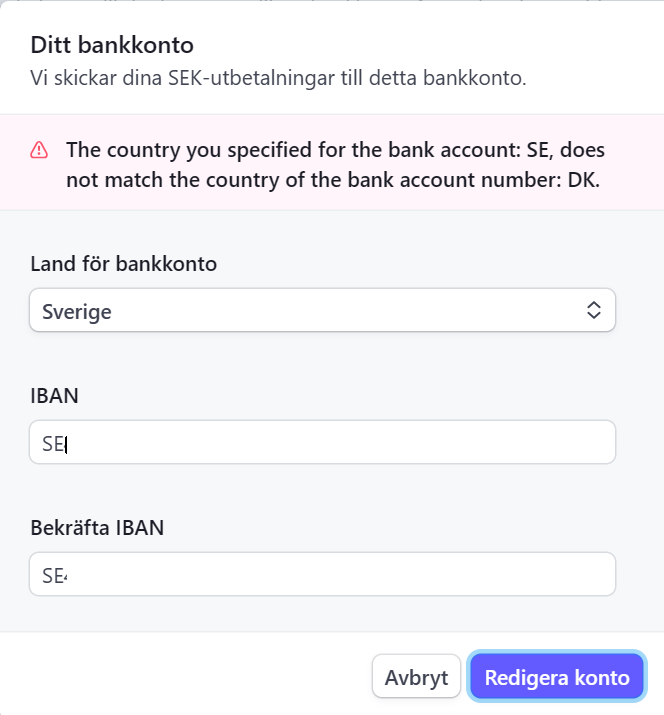Click the red warning triangle icon
Viewport: 664px width, 715px height.
pyautogui.click(x=39, y=150)
